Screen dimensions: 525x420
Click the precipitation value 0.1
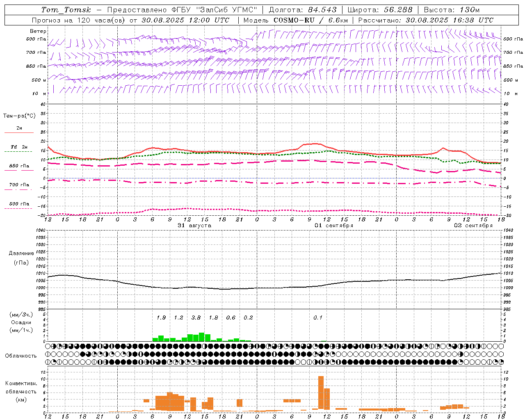[x=318, y=318]
